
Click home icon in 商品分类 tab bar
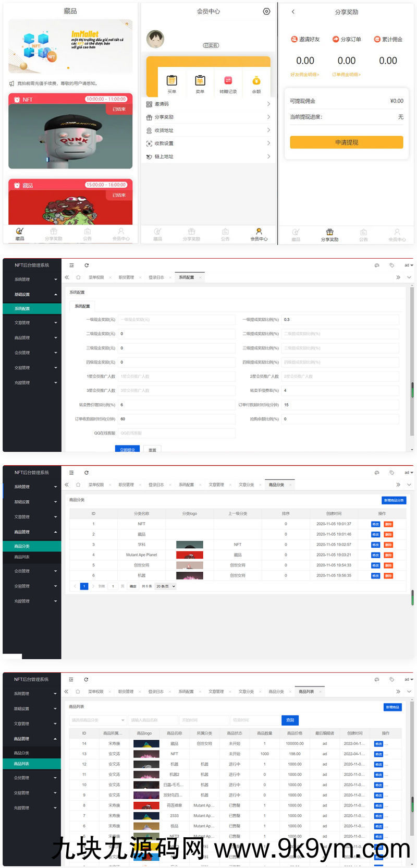click(x=78, y=485)
